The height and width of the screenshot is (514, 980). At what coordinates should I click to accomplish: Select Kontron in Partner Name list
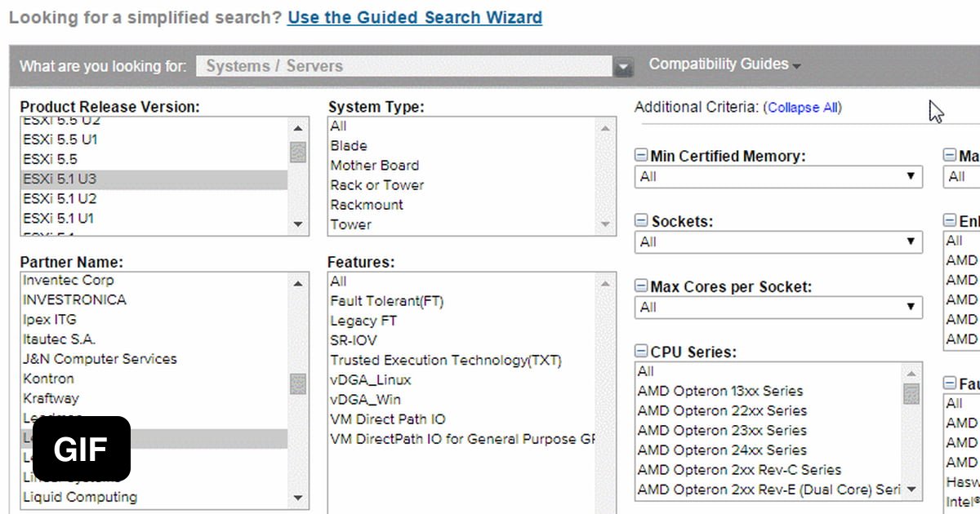click(48, 379)
